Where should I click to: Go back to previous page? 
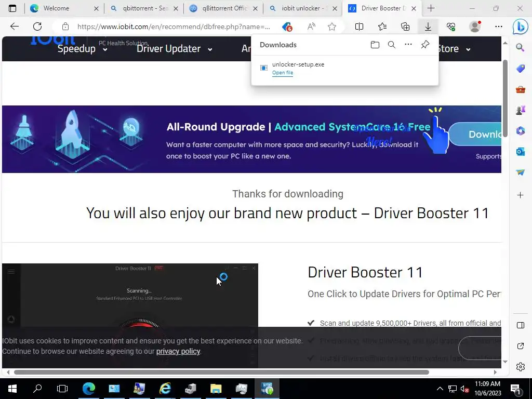[x=14, y=26]
